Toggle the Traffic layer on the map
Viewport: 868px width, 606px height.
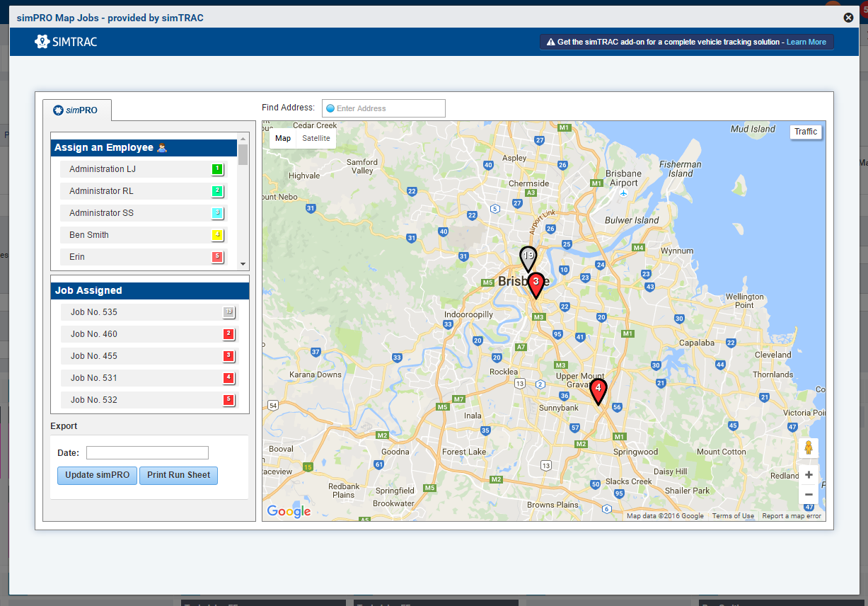tap(806, 132)
